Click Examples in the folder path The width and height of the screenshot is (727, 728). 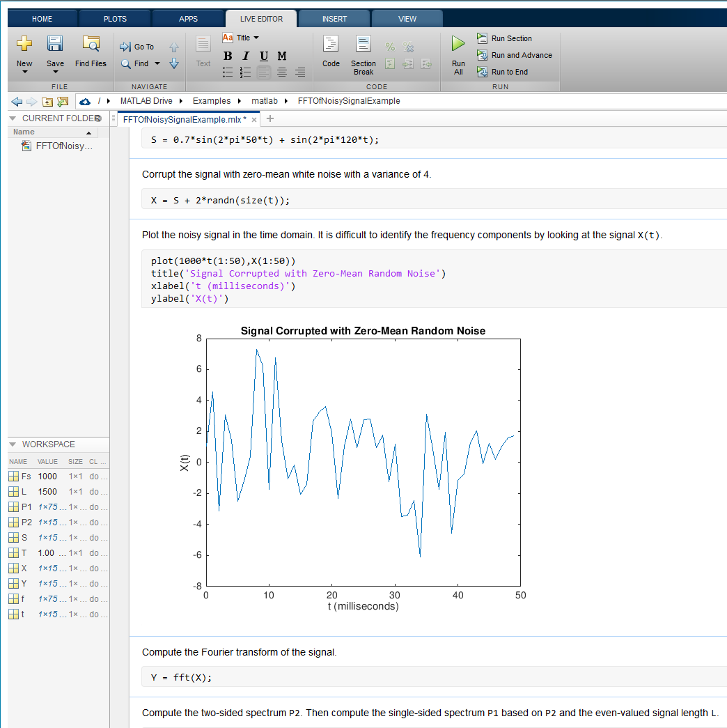point(211,101)
